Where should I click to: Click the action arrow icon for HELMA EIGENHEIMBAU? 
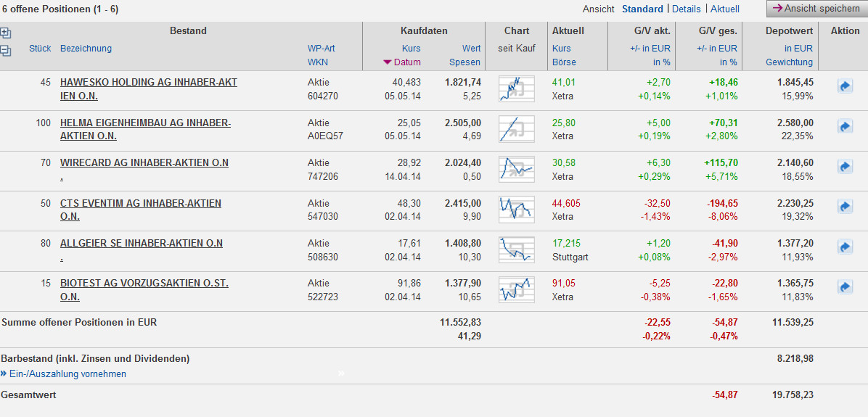[x=845, y=126]
